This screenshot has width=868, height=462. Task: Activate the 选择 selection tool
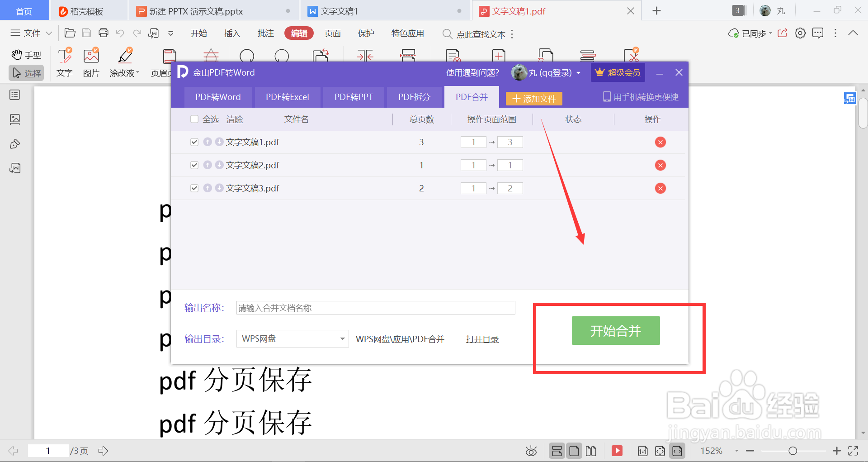tap(26, 73)
